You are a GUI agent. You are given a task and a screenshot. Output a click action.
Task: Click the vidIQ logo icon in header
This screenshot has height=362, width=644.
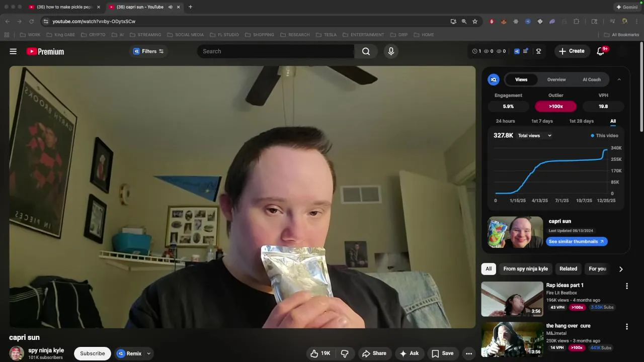(x=517, y=51)
